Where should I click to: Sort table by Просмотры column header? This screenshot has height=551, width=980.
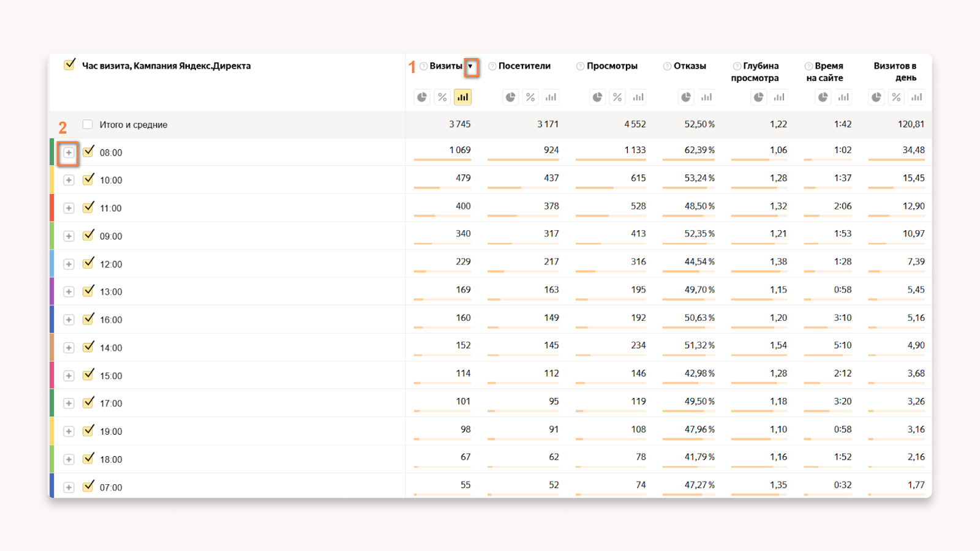pyautogui.click(x=612, y=66)
